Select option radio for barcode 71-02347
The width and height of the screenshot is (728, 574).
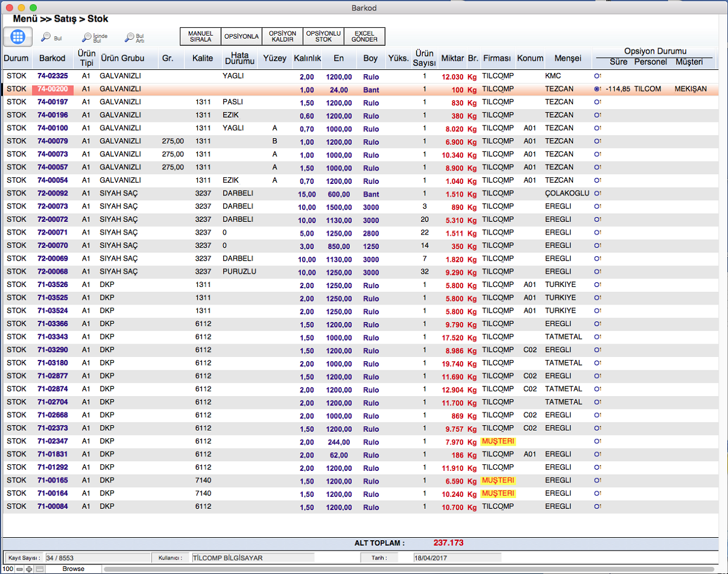coord(597,441)
